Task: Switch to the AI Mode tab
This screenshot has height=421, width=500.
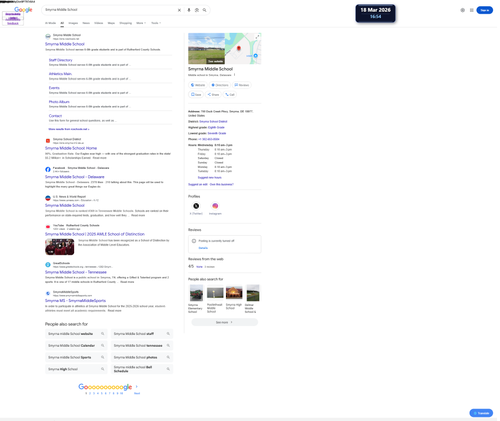Action: click(51, 23)
